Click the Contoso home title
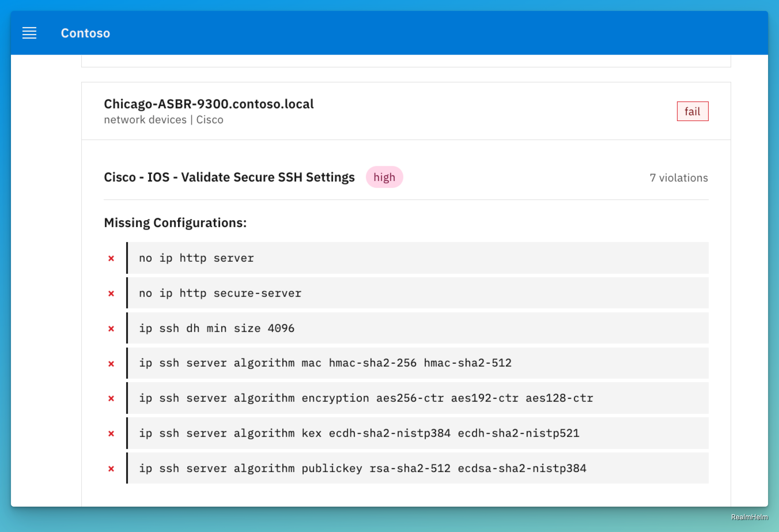Viewport: 779px width, 532px height. point(86,33)
